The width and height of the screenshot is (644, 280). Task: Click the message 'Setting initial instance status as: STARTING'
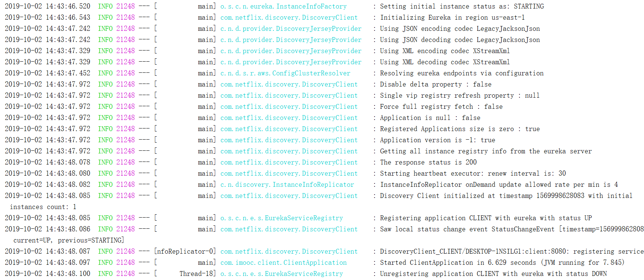tap(462, 6)
